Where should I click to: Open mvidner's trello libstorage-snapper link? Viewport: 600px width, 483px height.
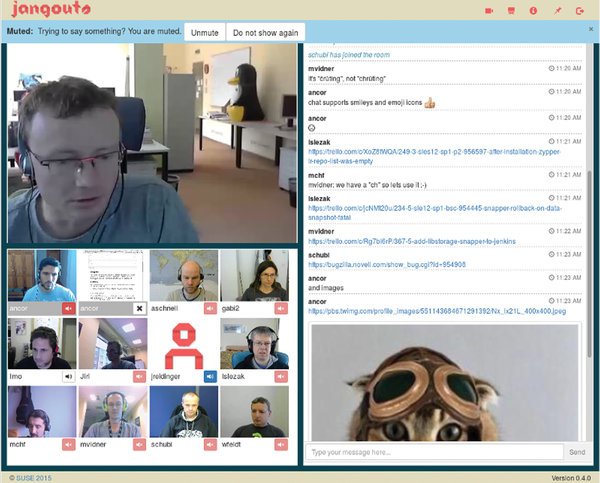pos(412,242)
